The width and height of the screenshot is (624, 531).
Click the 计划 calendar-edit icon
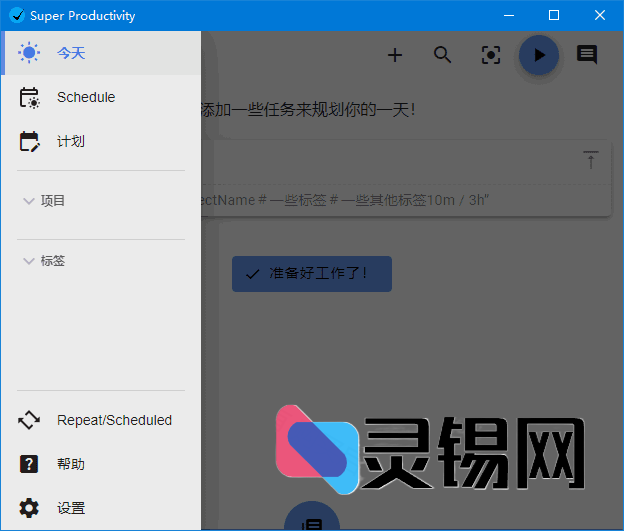point(29,141)
